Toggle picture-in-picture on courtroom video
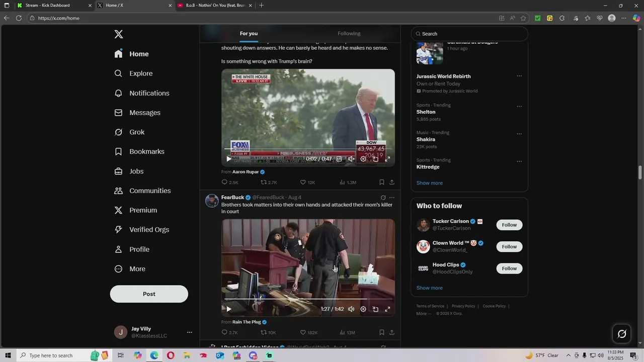This screenshot has width=644, height=362. click(375, 309)
